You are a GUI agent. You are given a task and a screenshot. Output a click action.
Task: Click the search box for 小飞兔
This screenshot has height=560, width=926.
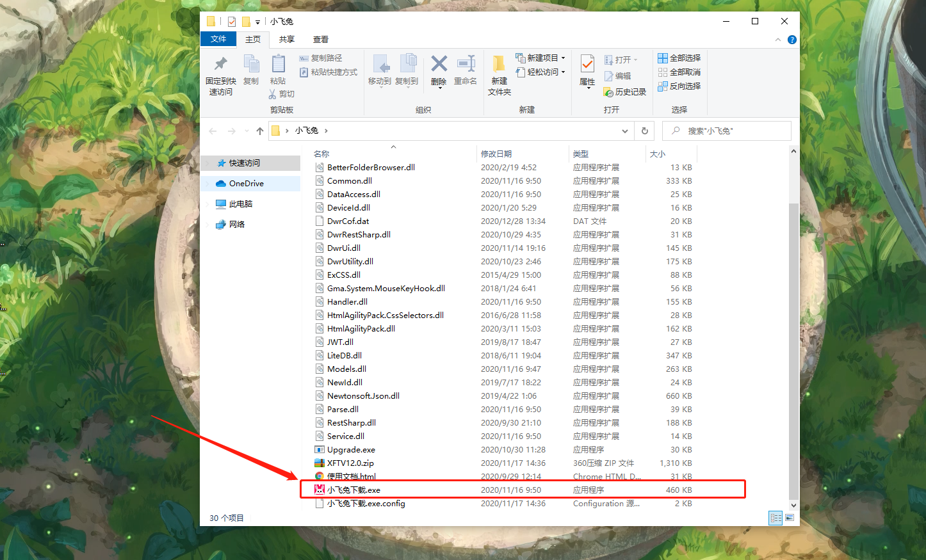(727, 131)
